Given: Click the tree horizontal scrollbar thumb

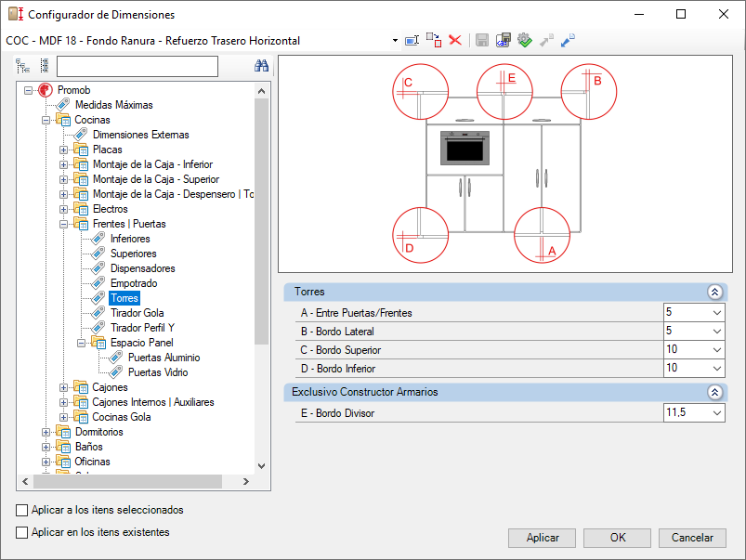Looking at the screenshot, I should (127, 481).
